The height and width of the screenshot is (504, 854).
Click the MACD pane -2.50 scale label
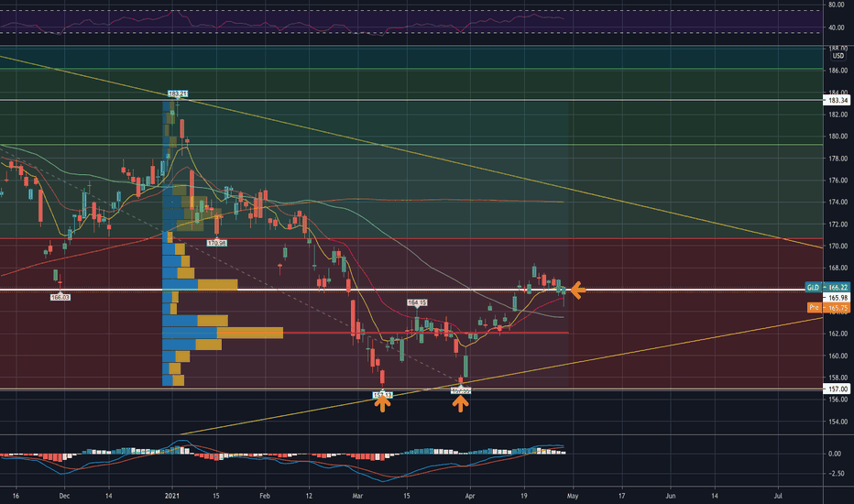tap(836, 474)
